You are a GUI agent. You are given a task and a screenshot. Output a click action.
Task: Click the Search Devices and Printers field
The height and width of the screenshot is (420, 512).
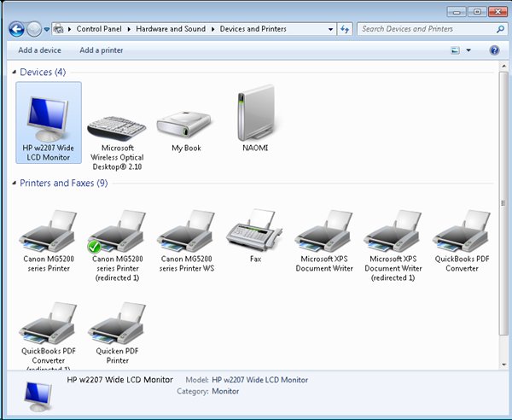427,29
